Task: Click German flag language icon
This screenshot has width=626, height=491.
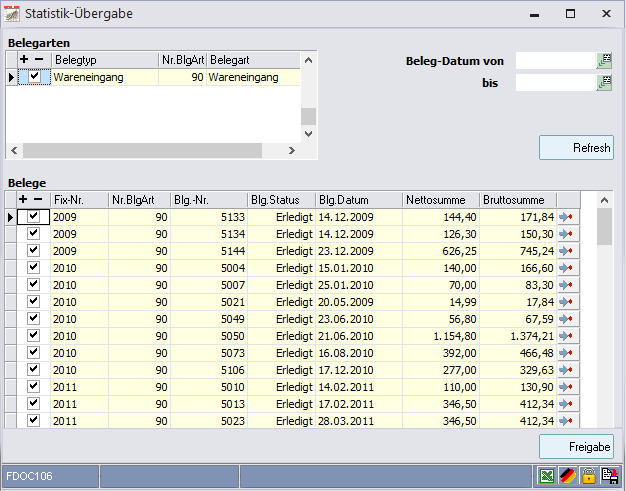Action: [567, 476]
